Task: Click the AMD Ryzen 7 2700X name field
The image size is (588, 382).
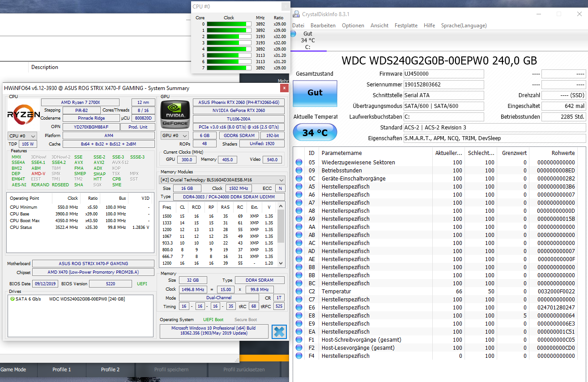Action: click(80, 103)
